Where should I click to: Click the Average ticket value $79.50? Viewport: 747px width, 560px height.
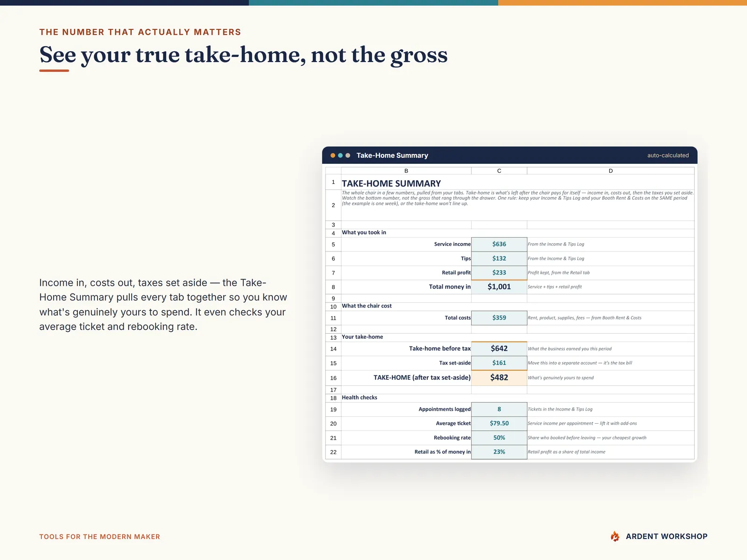499,423
